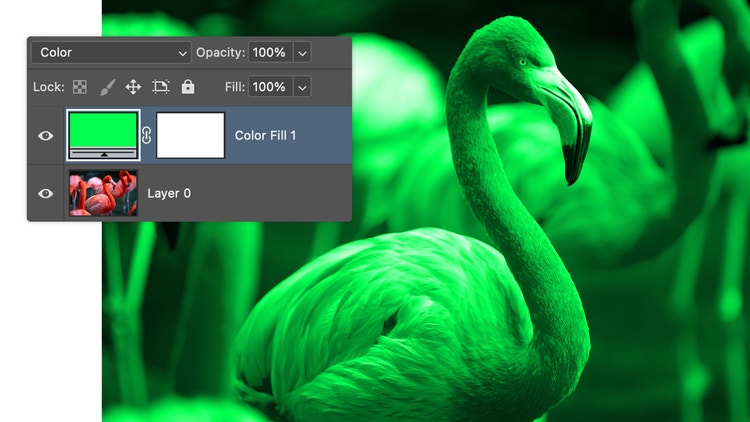Screen dimensions: 750x422
Task: Toggle the layer mask link icon
Action: tap(146, 135)
